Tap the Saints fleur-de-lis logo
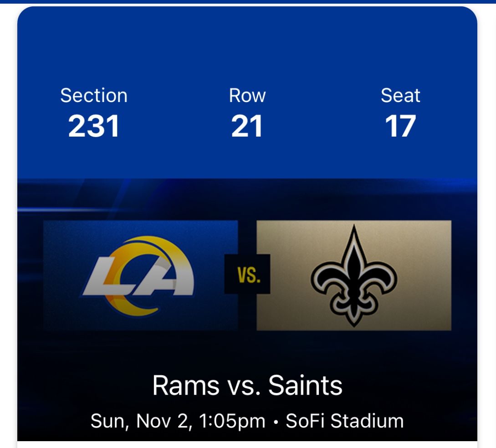Screen dimensions: 496x448 tap(354, 275)
